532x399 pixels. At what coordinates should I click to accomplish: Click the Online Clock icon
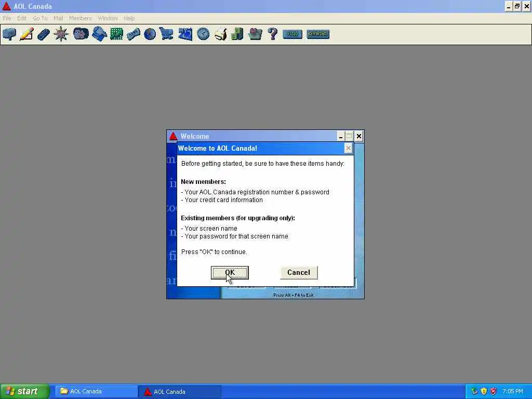[203, 34]
